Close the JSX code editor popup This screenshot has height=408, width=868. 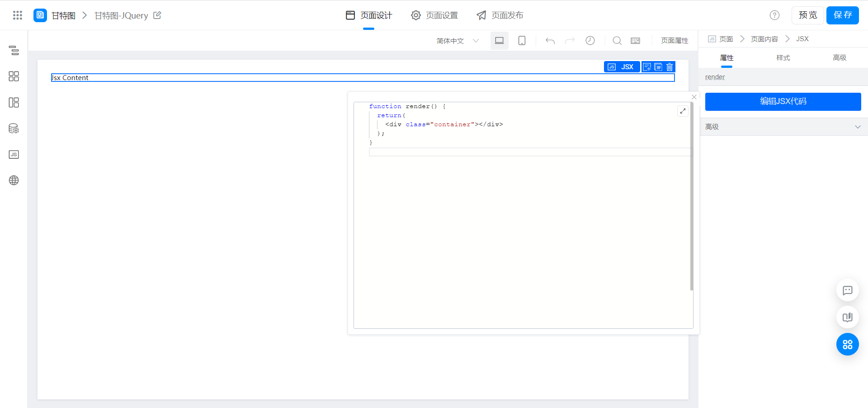(x=694, y=97)
